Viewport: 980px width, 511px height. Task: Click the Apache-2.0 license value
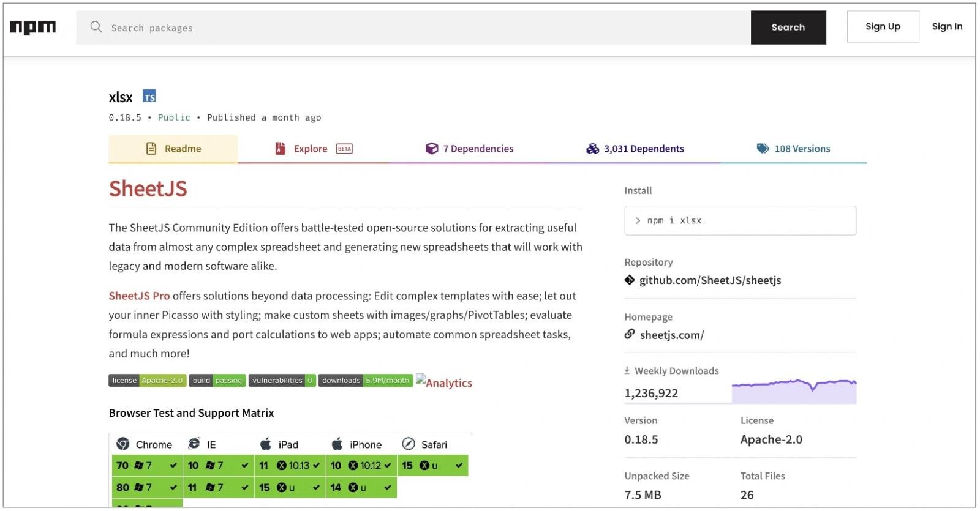click(x=771, y=439)
